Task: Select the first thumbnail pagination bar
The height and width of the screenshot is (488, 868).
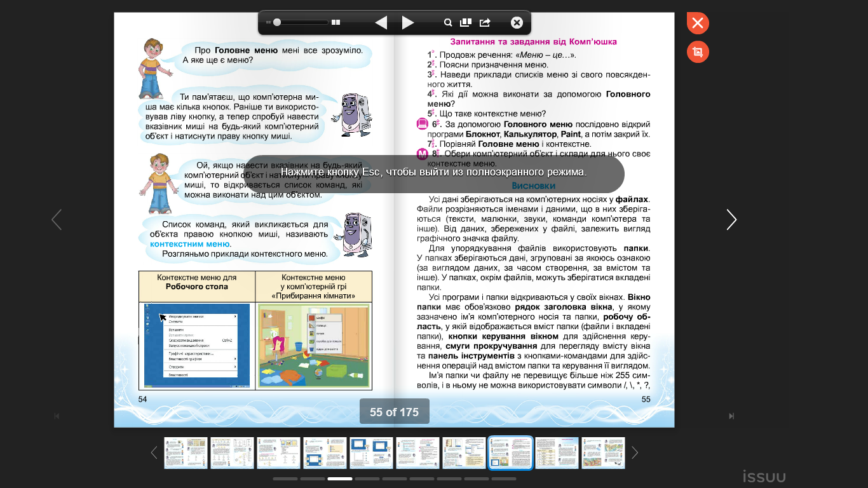Action: pyautogui.click(x=285, y=478)
